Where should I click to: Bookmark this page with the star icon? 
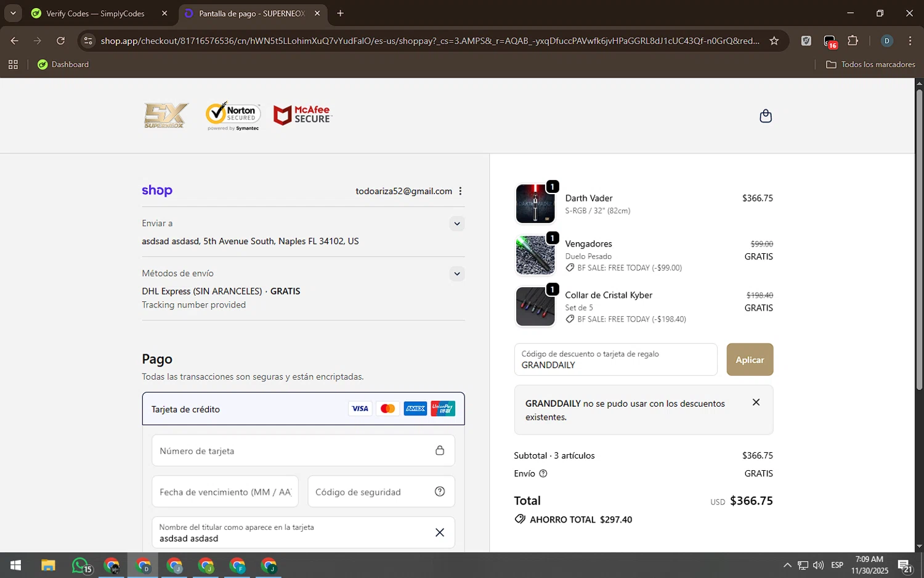(774, 41)
